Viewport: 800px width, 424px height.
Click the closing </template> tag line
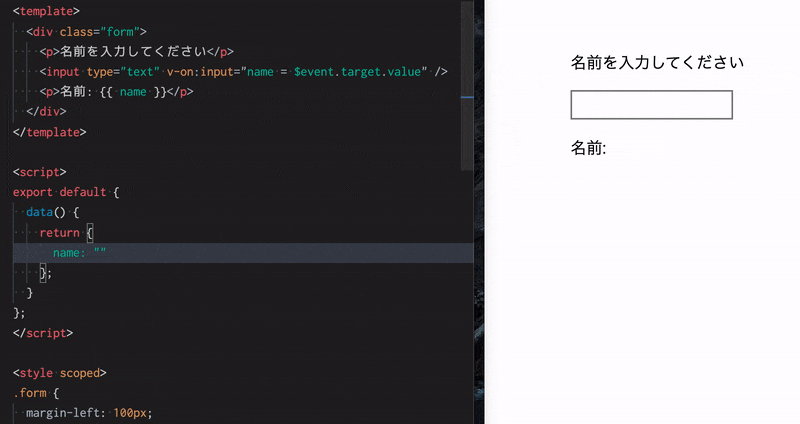pyautogui.click(x=49, y=132)
